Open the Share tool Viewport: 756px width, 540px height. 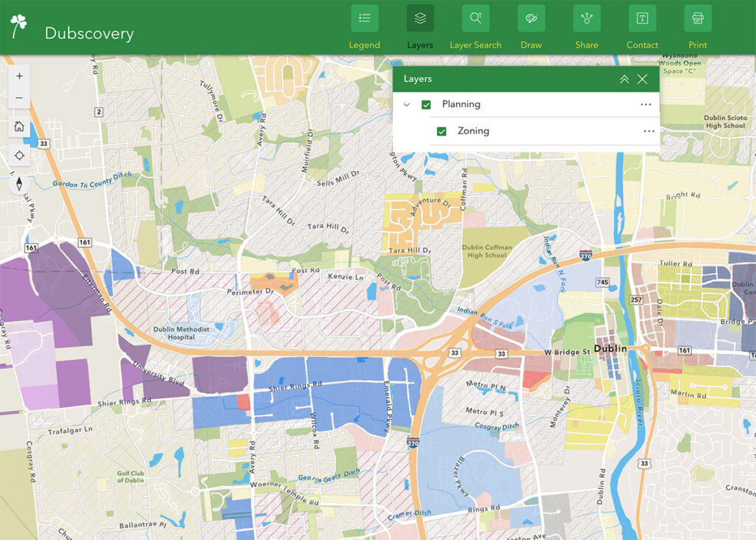click(x=587, y=18)
